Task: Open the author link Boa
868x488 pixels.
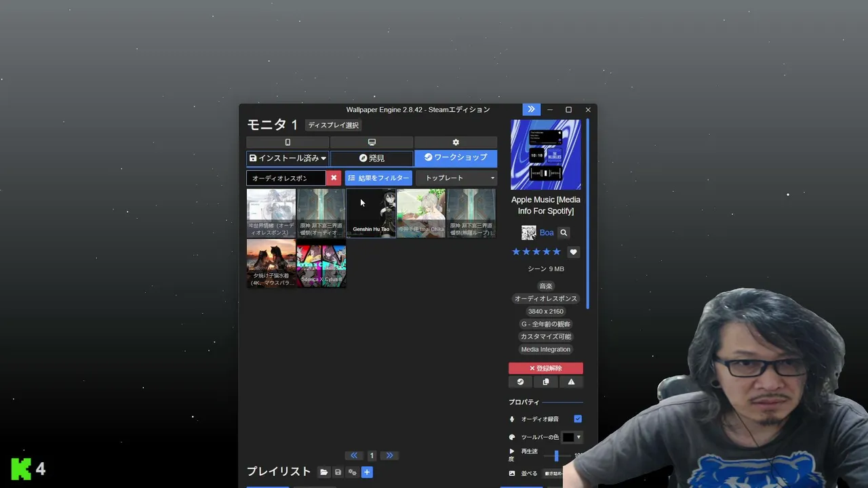Action: click(x=547, y=232)
